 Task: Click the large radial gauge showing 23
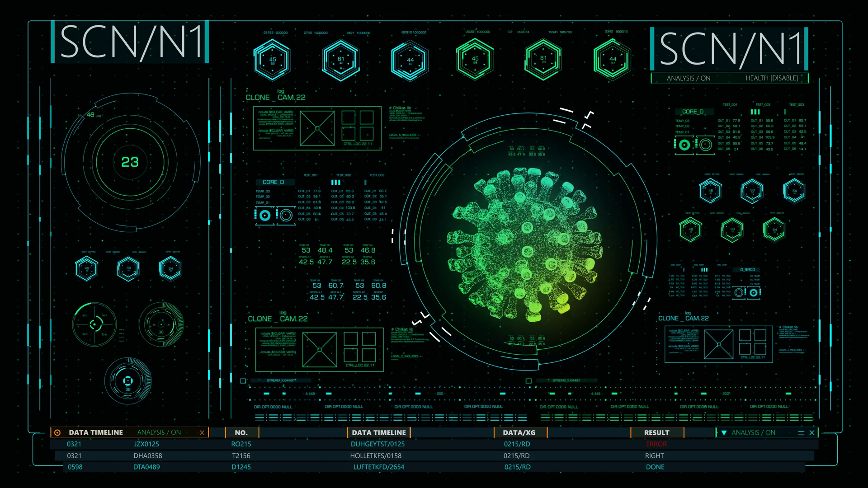(x=130, y=162)
